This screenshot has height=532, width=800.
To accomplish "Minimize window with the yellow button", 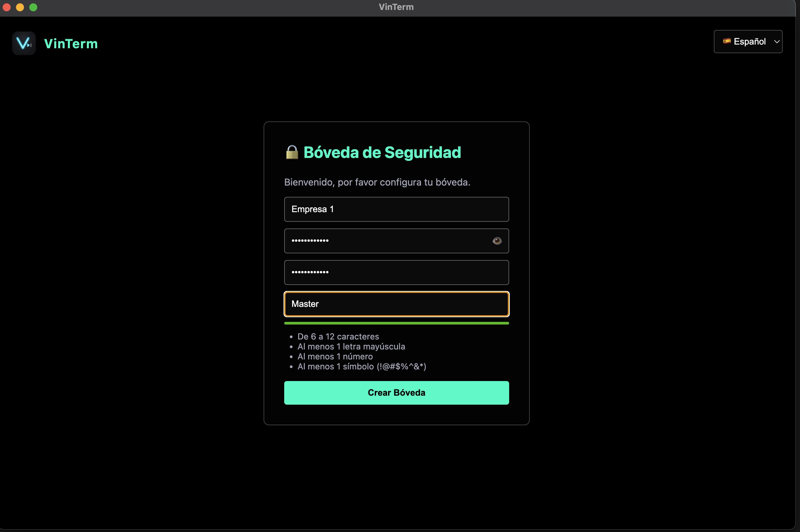I will [20, 7].
